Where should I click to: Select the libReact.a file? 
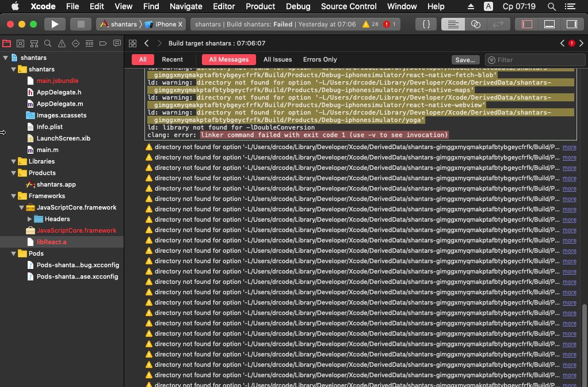pos(51,242)
